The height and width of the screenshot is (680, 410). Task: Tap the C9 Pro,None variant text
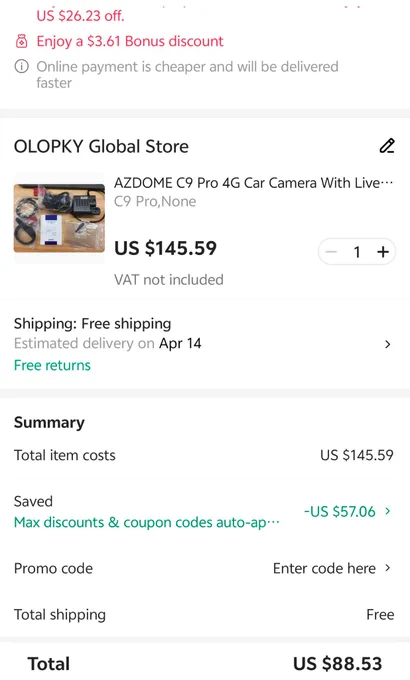click(x=155, y=202)
